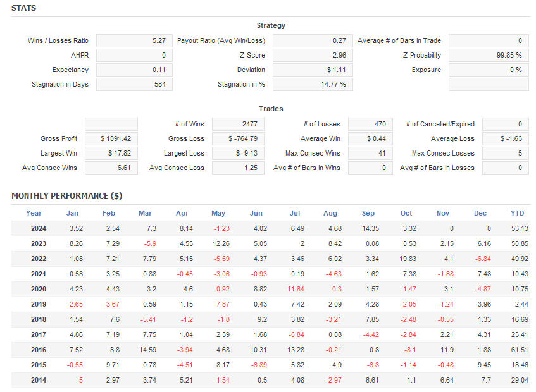Click the MONTHLY PERFORMANCE ($) heading
This screenshot has height=392, width=536.
pos(66,196)
